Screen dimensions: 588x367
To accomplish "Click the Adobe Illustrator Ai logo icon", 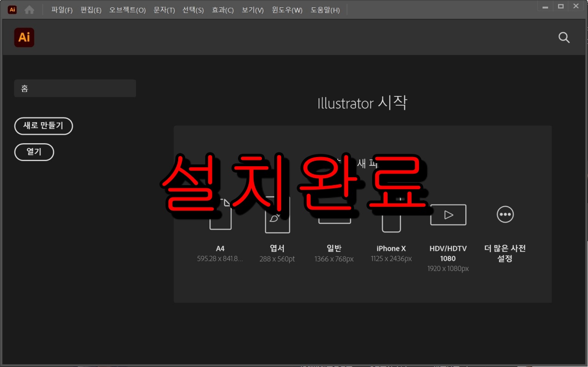I will [24, 38].
